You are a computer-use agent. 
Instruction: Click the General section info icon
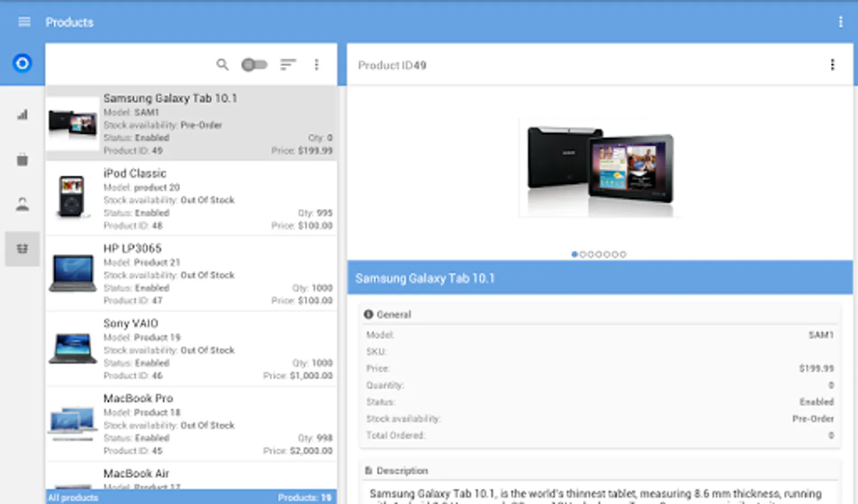tap(368, 314)
